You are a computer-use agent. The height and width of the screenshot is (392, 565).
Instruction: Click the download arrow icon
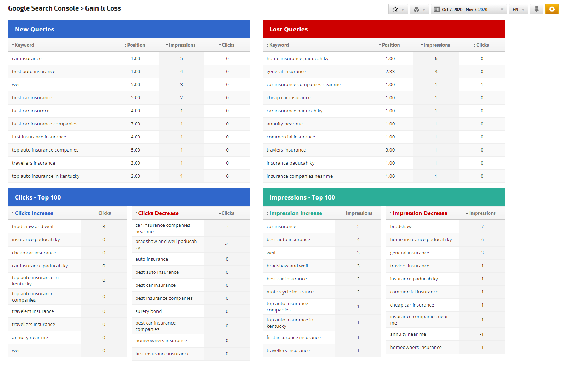click(x=536, y=10)
